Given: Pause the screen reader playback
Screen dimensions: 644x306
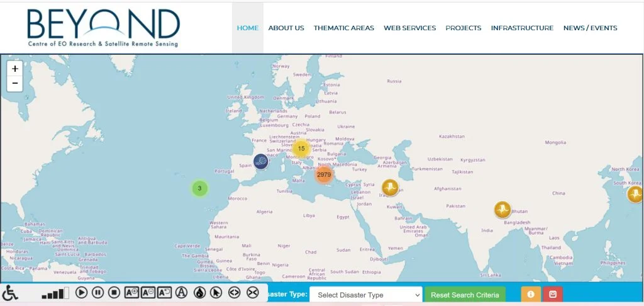Looking at the screenshot, I should click(97, 292).
